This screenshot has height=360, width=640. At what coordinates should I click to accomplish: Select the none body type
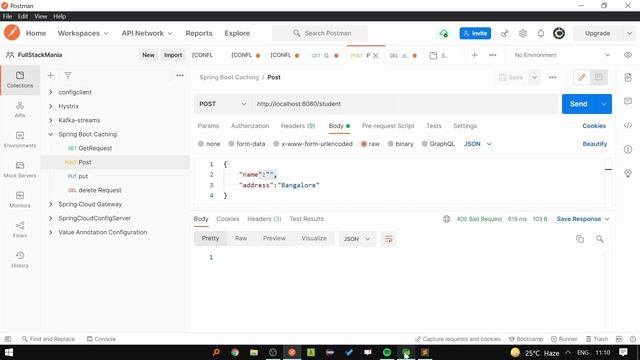209,144
